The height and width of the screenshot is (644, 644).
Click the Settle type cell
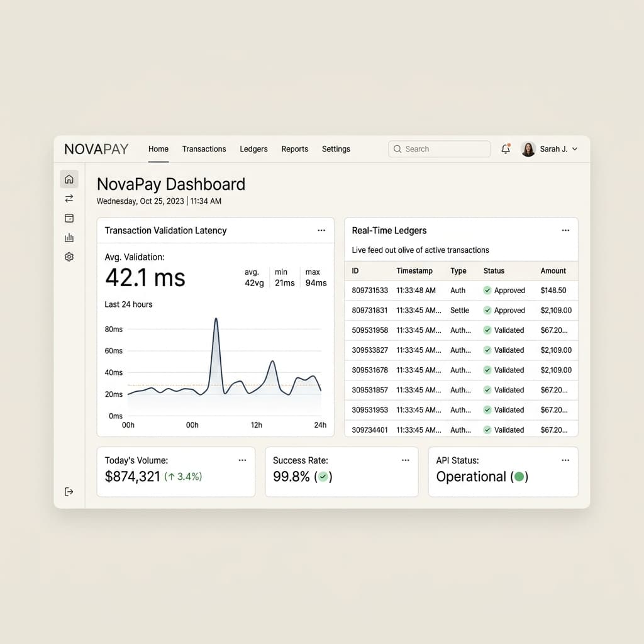point(460,310)
